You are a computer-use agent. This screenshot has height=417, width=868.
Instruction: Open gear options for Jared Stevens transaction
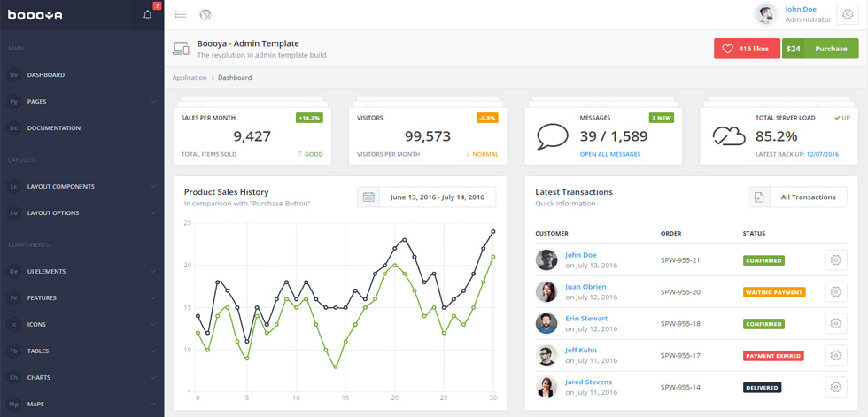click(836, 387)
